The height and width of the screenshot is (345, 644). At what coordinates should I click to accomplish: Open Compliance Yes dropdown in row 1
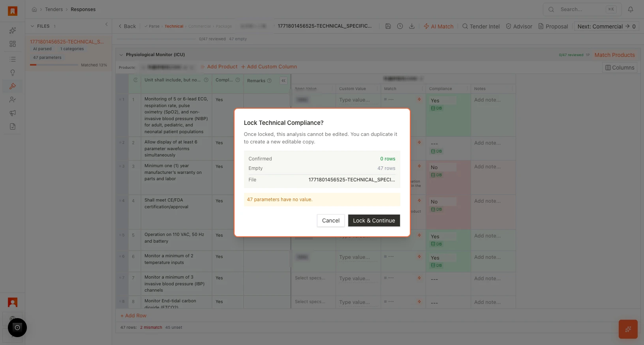coord(442,100)
